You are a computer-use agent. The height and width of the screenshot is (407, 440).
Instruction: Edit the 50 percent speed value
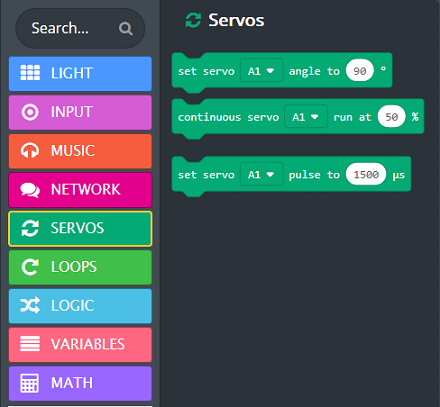click(x=392, y=117)
